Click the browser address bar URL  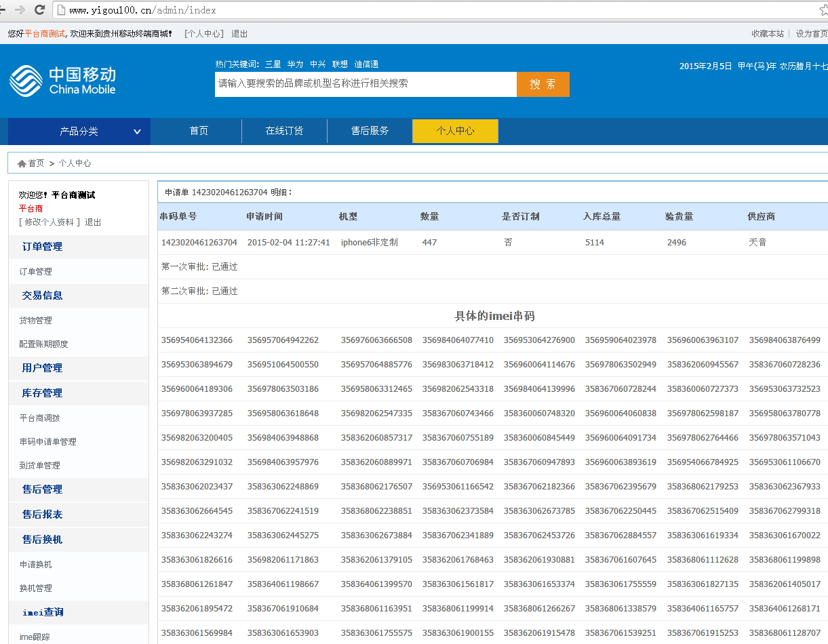click(142, 10)
